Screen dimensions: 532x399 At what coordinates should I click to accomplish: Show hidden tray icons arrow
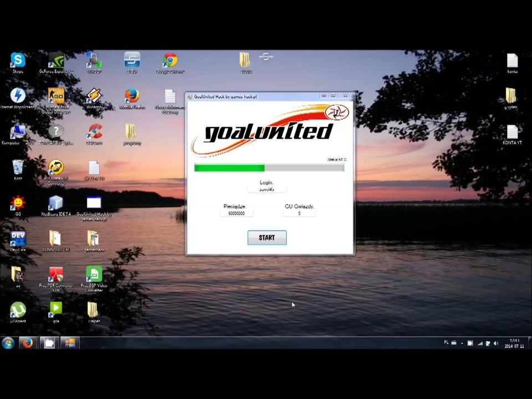click(x=462, y=343)
